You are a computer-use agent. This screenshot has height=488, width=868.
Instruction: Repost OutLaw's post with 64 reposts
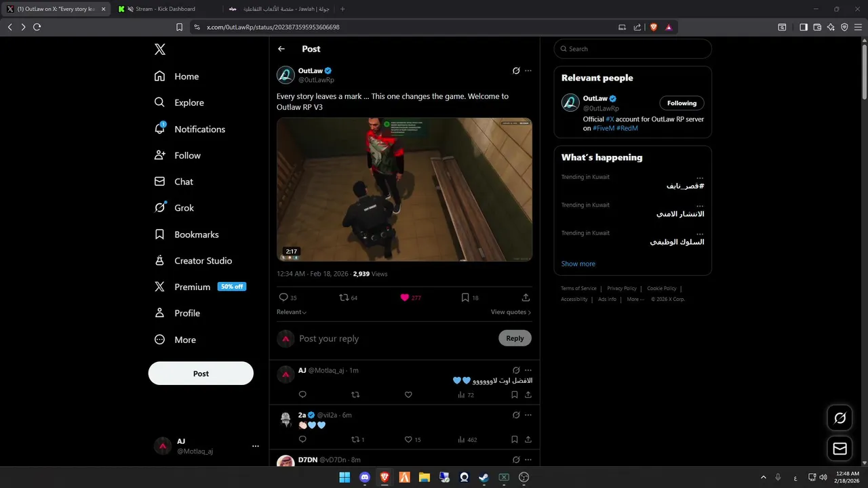(x=348, y=298)
